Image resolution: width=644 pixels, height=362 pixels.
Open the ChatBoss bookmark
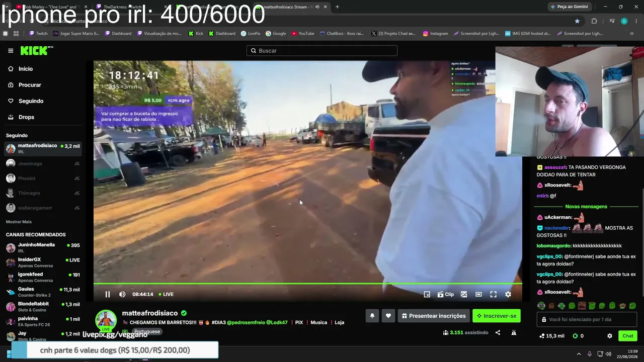tap(342, 34)
